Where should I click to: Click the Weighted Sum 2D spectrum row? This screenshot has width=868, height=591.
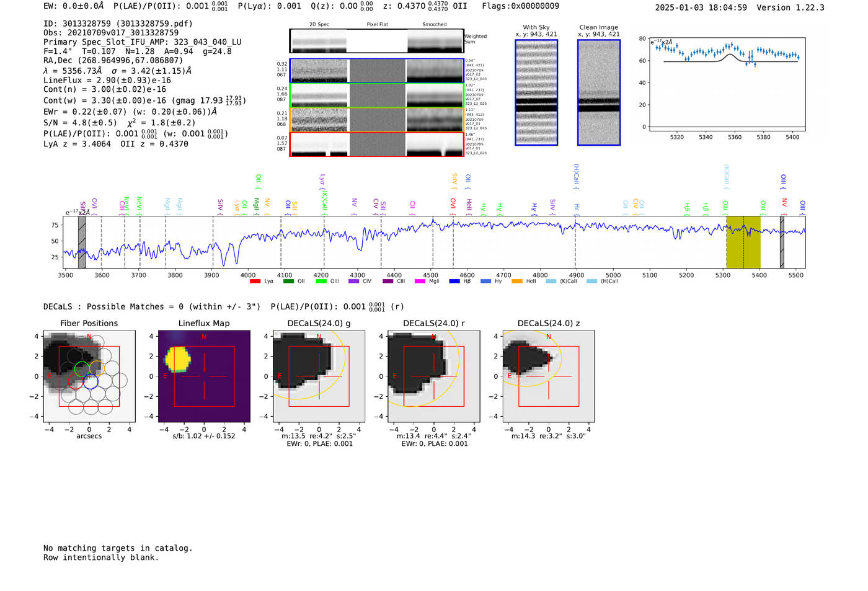tap(376, 41)
